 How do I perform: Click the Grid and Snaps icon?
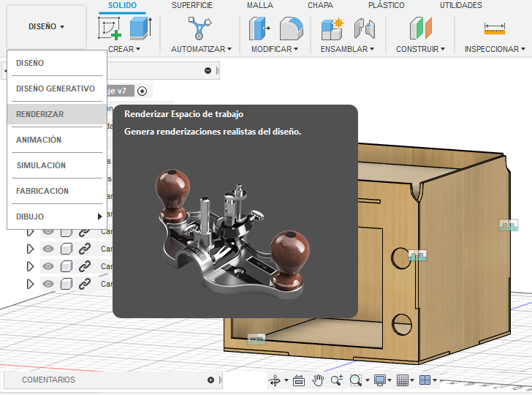point(403,380)
